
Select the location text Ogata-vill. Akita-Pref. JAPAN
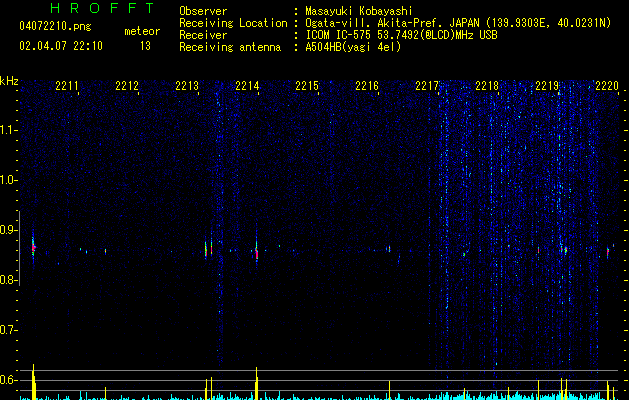pos(390,23)
